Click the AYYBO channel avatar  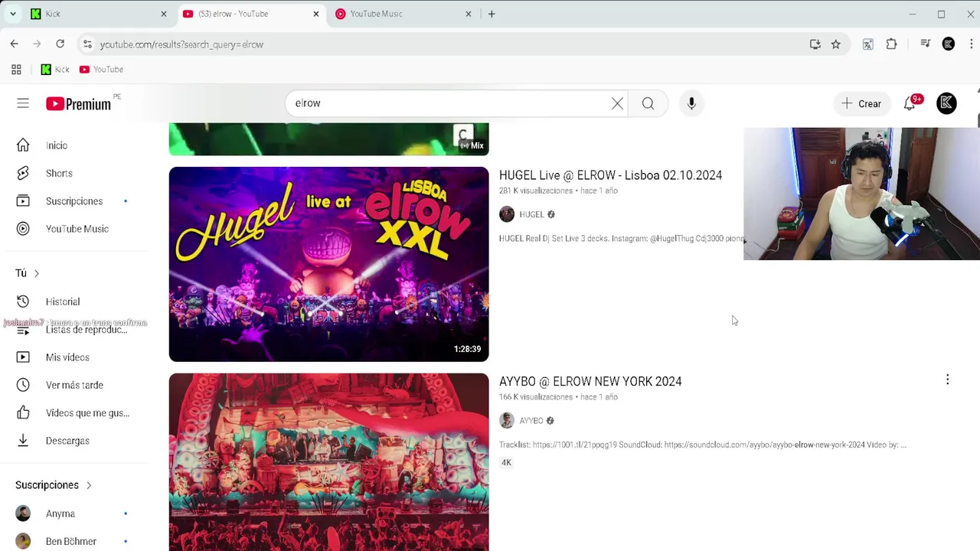(507, 421)
